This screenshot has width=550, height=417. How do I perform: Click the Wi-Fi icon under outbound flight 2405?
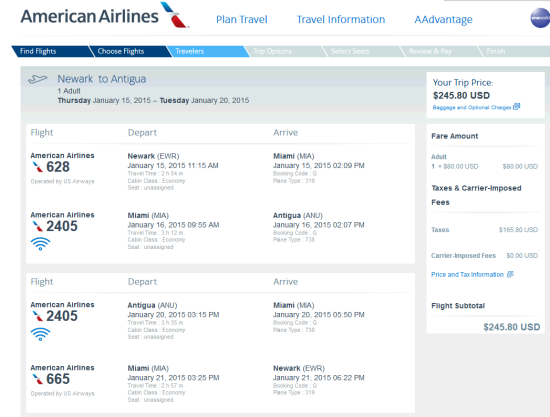(40, 244)
